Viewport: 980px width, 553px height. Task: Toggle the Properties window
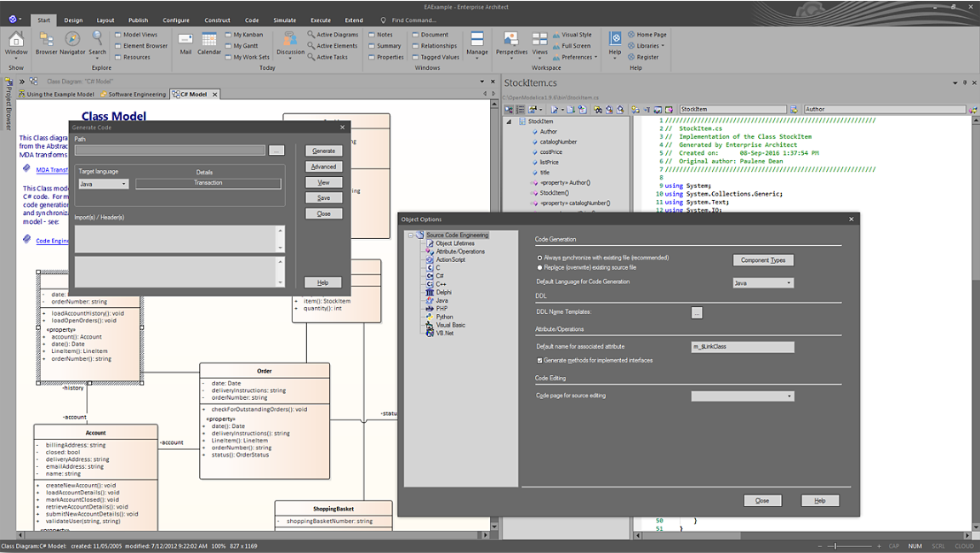386,58
